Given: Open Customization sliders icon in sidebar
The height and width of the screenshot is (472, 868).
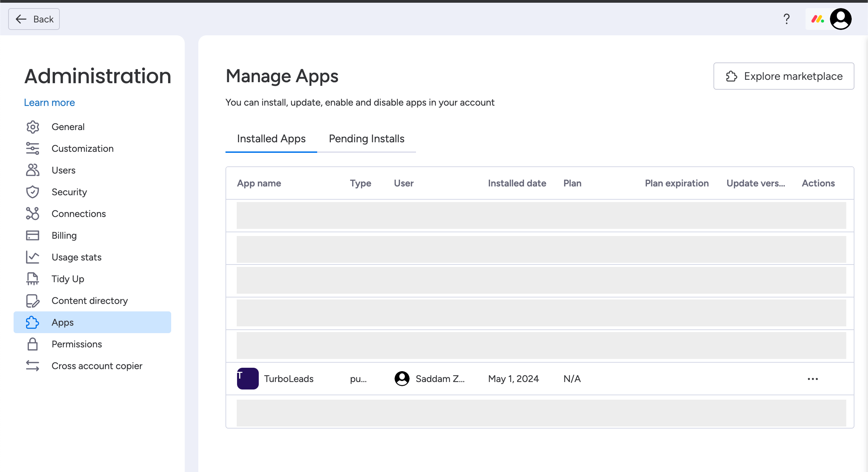Looking at the screenshot, I should pos(33,149).
